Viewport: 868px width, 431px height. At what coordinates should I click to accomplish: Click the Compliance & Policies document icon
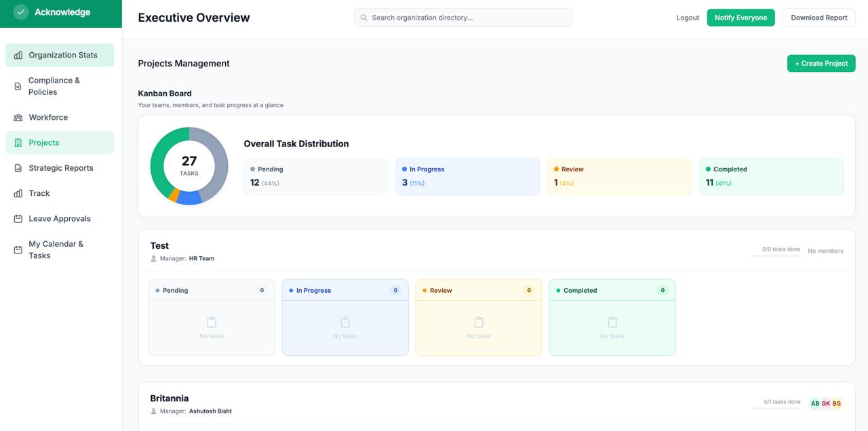click(x=18, y=86)
